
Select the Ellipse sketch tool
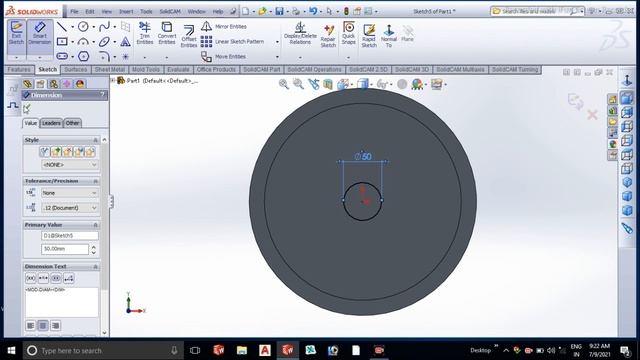104,42
